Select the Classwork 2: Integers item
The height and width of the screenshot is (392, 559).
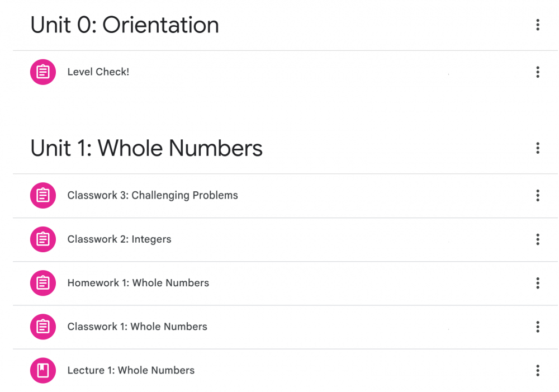point(119,239)
